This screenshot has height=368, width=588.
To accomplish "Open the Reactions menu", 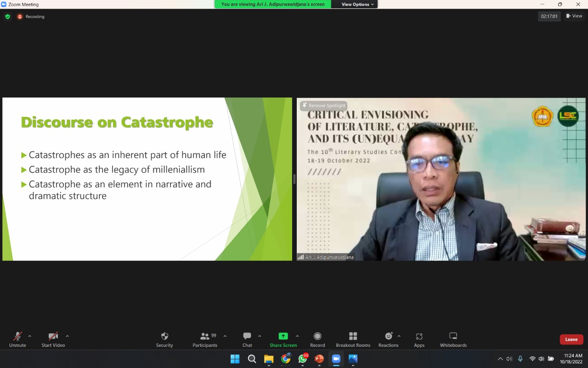I will pyautogui.click(x=388, y=336).
